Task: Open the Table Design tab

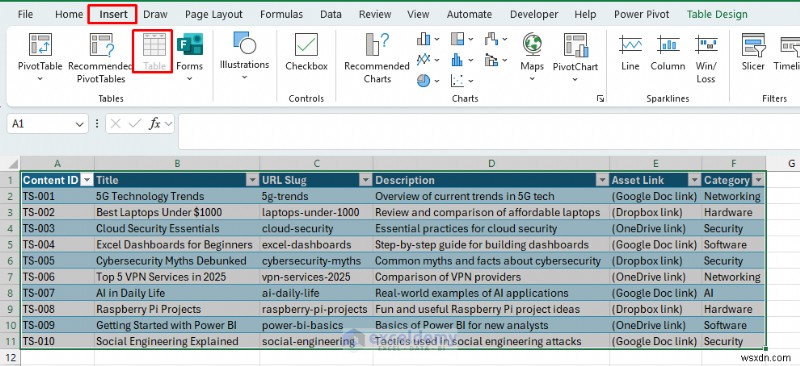Action: [x=717, y=14]
